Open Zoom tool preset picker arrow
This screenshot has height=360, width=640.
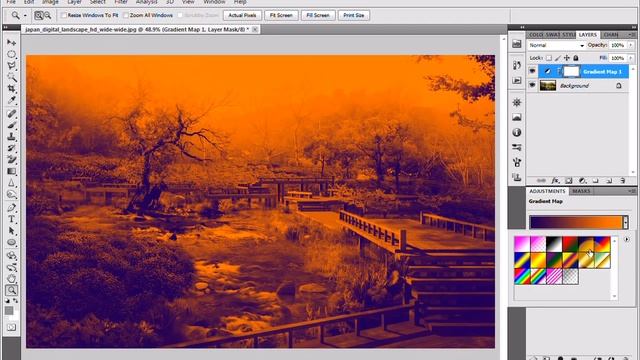pos(25,16)
